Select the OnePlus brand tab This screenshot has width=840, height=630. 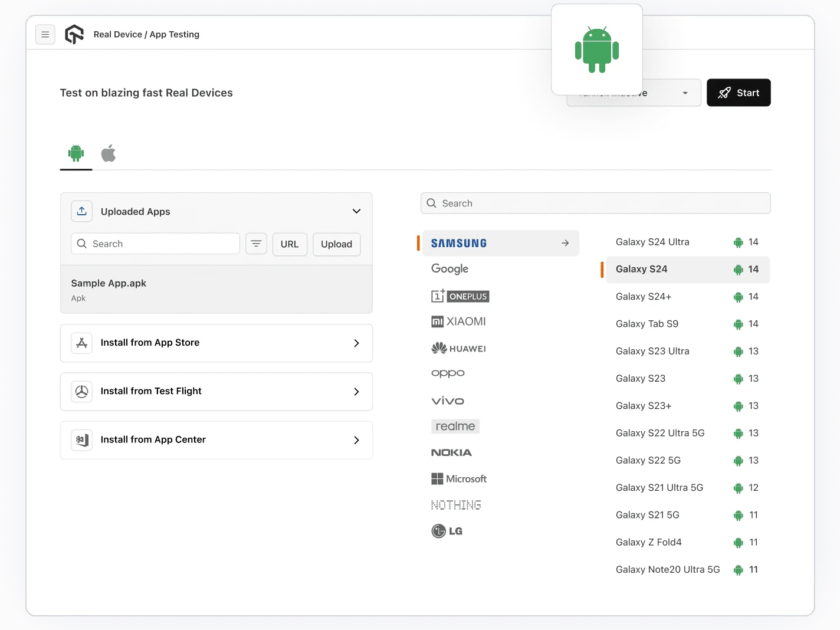(460, 296)
